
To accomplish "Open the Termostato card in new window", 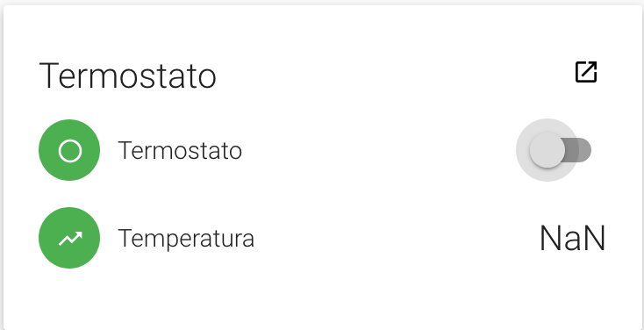I will 586,72.
